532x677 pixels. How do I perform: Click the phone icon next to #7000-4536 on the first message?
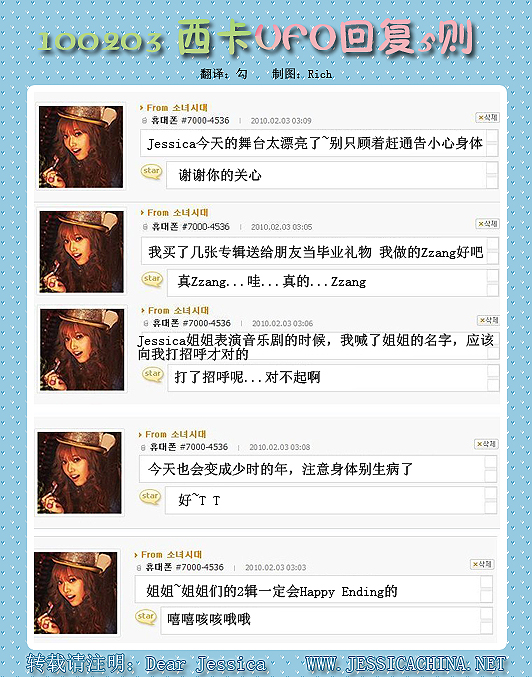tap(145, 121)
